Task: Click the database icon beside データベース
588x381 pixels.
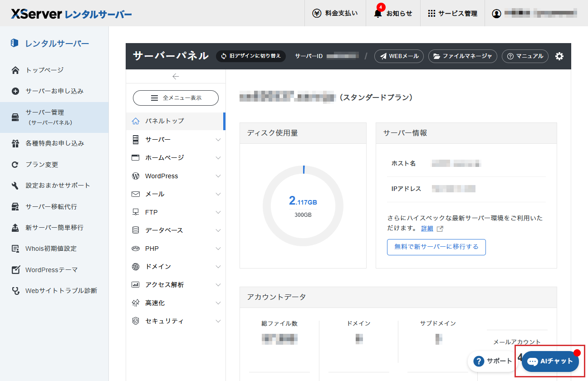Action: [135, 230]
